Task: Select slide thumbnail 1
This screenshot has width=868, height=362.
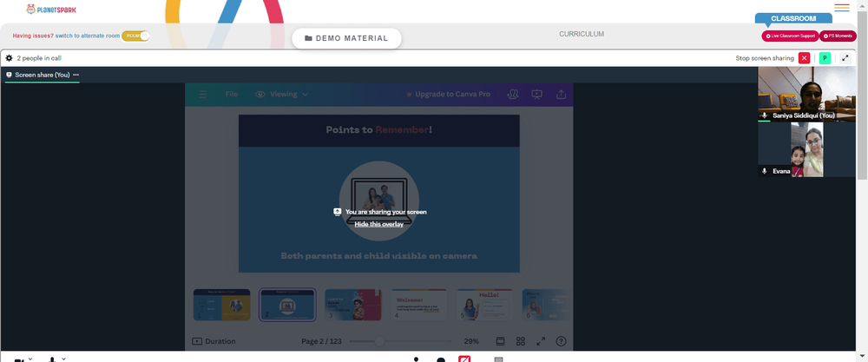Action: [221, 305]
